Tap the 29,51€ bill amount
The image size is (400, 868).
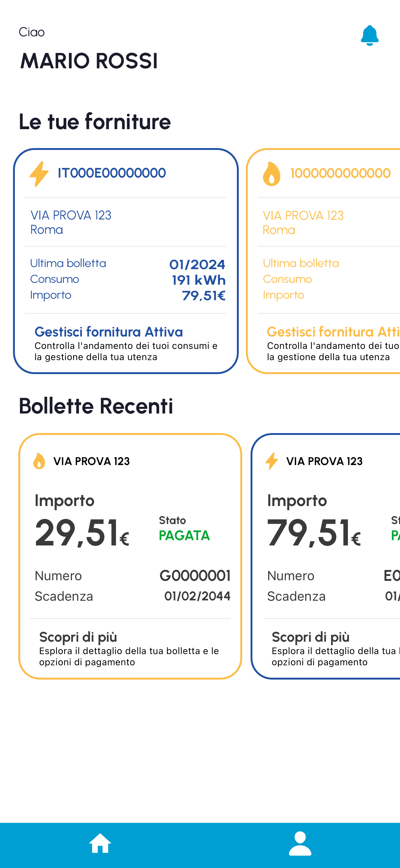[x=82, y=533]
